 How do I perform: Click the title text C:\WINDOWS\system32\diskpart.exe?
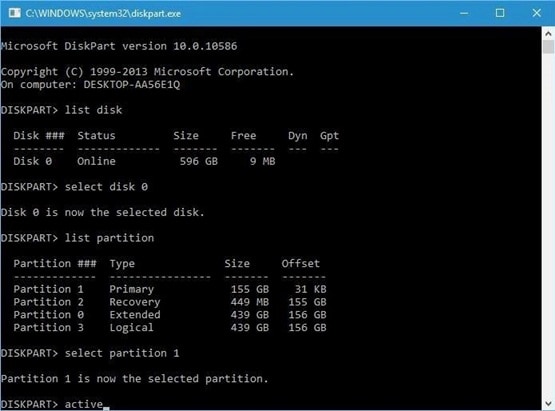[103, 14]
